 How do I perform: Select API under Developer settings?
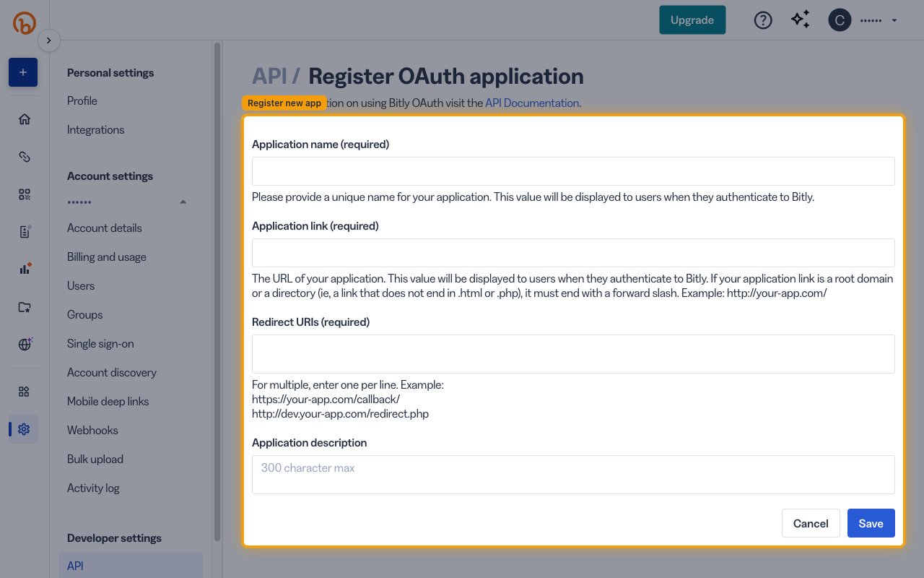(x=131, y=566)
